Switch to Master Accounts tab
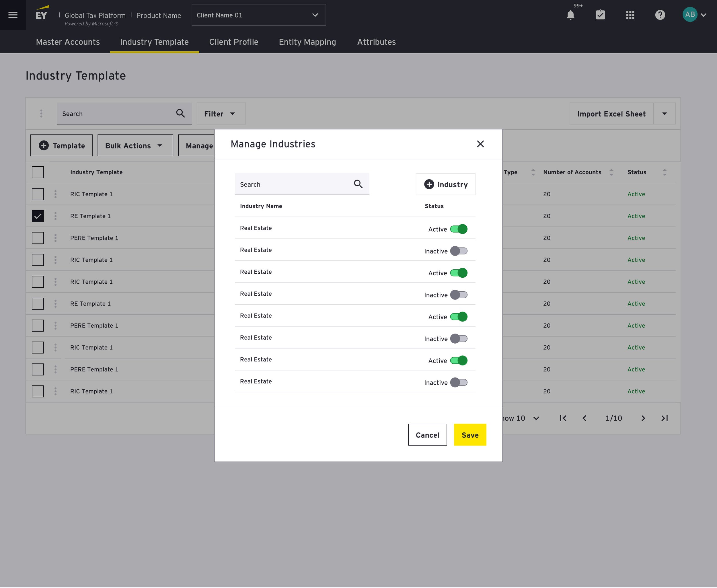 68,42
